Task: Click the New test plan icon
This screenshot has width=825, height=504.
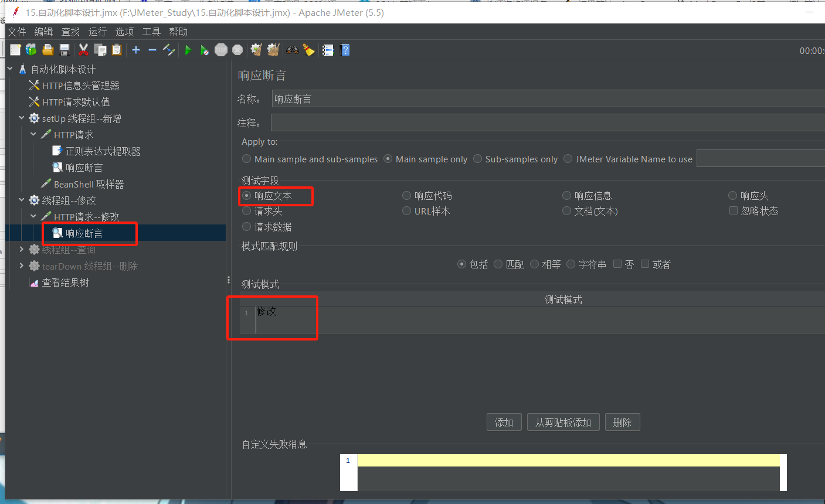Action: tap(16, 50)
